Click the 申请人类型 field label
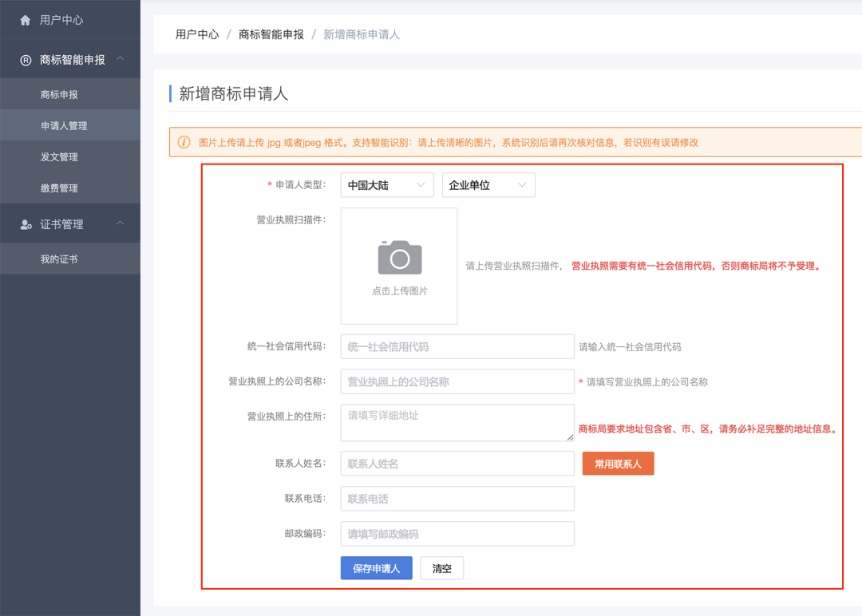This screenshot has height=616, width=862. point(300,184)
